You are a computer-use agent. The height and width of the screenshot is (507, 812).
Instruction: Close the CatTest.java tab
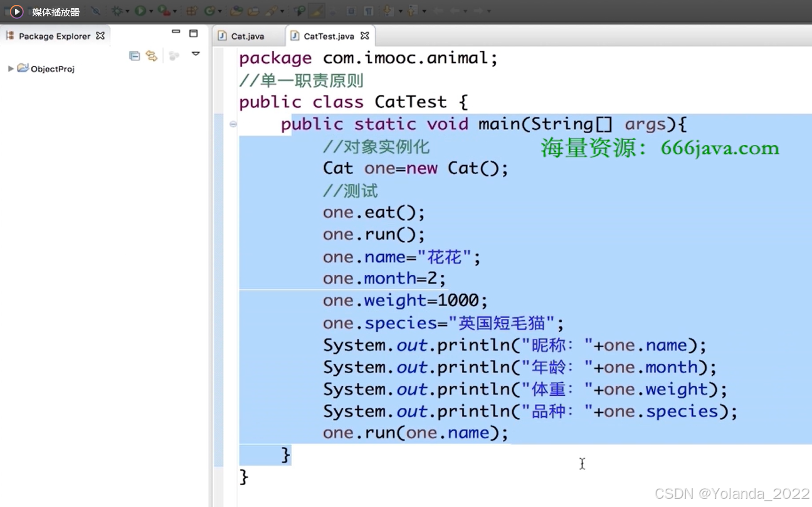tap(365, 36)
